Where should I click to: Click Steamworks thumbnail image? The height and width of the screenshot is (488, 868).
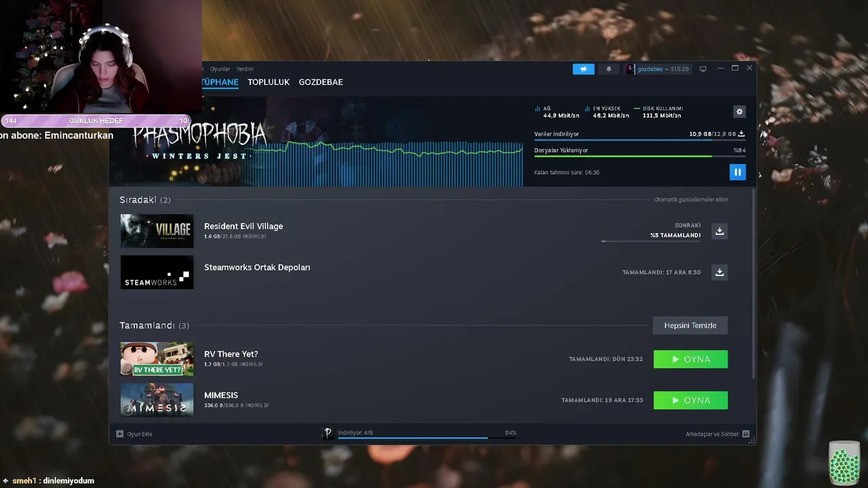pos(157,272)
